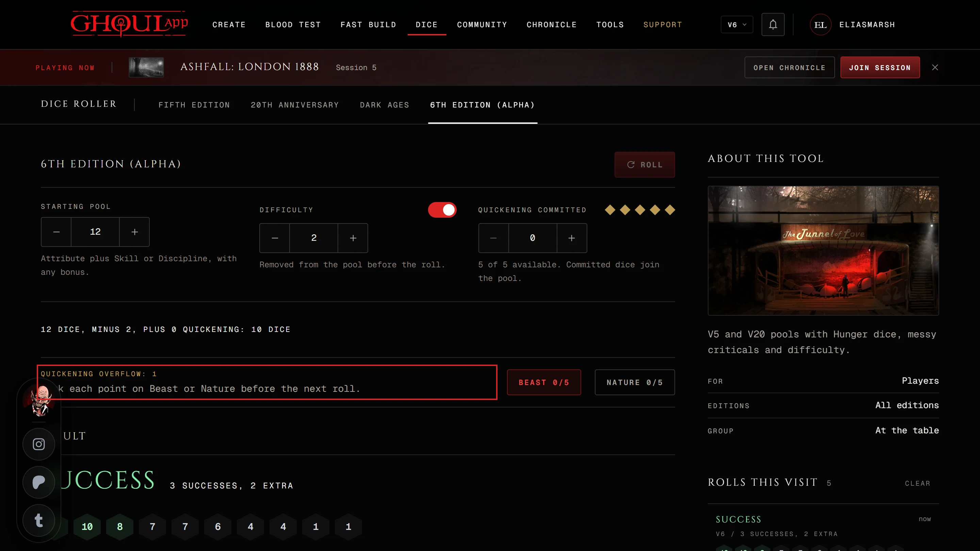980x551 pixels.
Task: Toggle the Difficulty switch off
Action: pyautogui.click(x=442, y=210)
